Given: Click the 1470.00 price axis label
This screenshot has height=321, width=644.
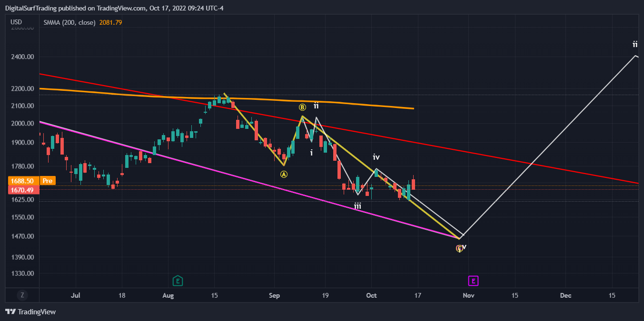Looking at the screenshot, I should pyautogui.click(x=23, y=236).
